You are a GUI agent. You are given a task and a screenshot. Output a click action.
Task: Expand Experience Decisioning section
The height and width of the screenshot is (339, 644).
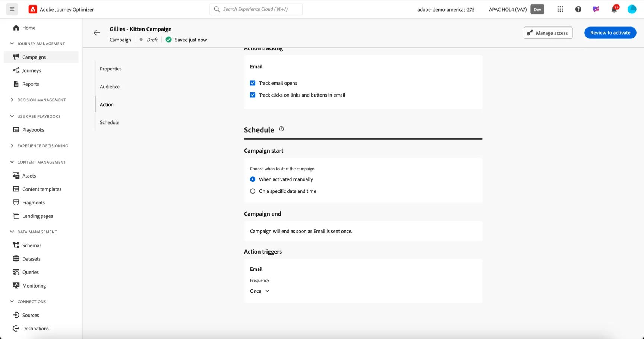coord(12,146)
